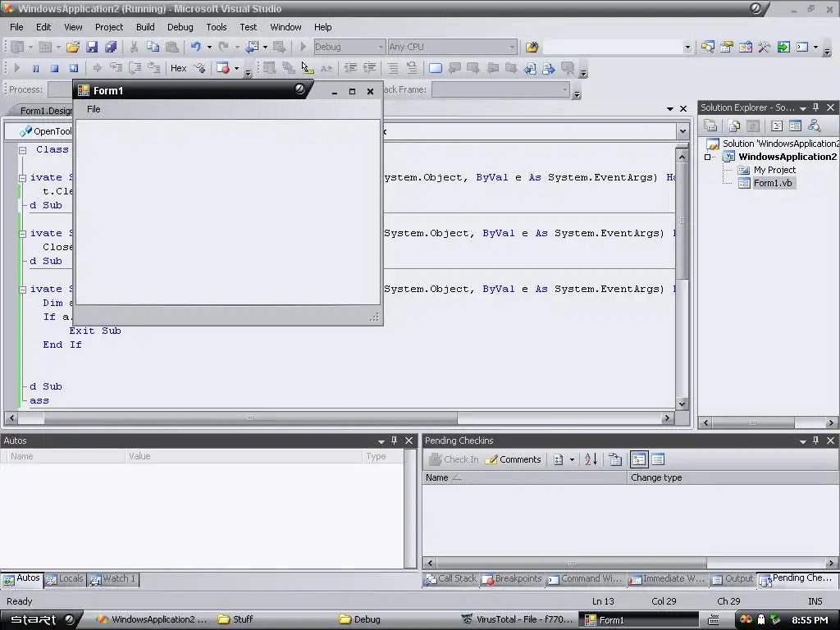Click the Open File toolbar icon
The width and height of the screenshot is (840, 630).
[x=73, y=47]
